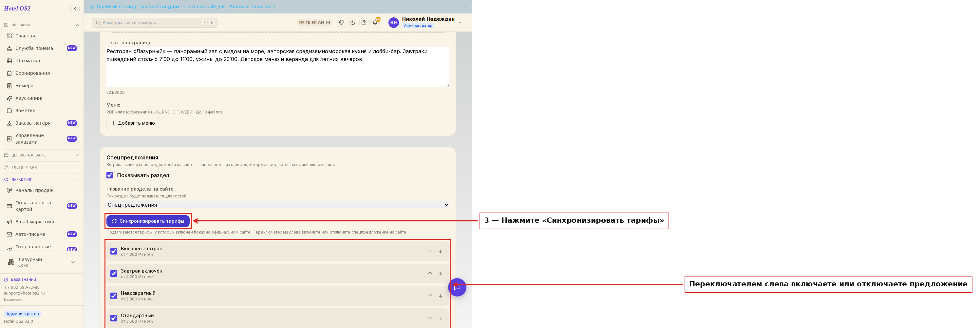
Task: Open the Спецпредложения section name dropdown
Action: [278, 205]
